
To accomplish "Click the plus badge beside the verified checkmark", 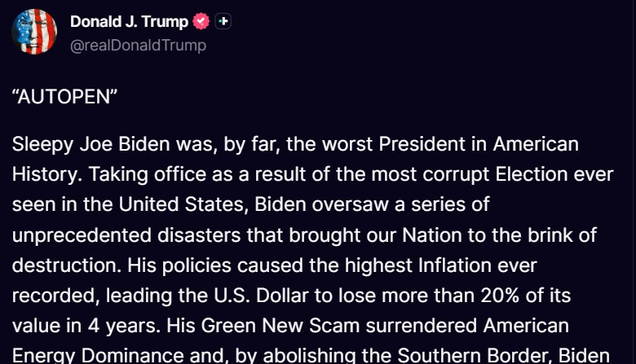I will 223,22.
